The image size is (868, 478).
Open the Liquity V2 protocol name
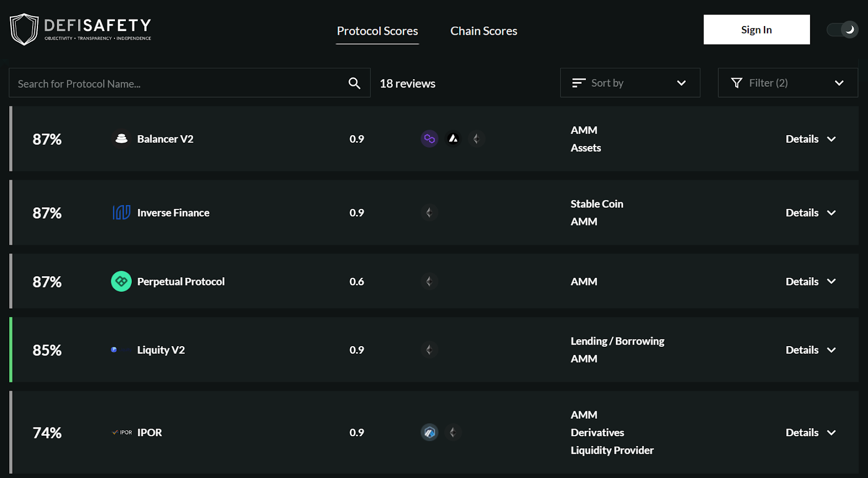pyautogui.click(x=161, y=350)
